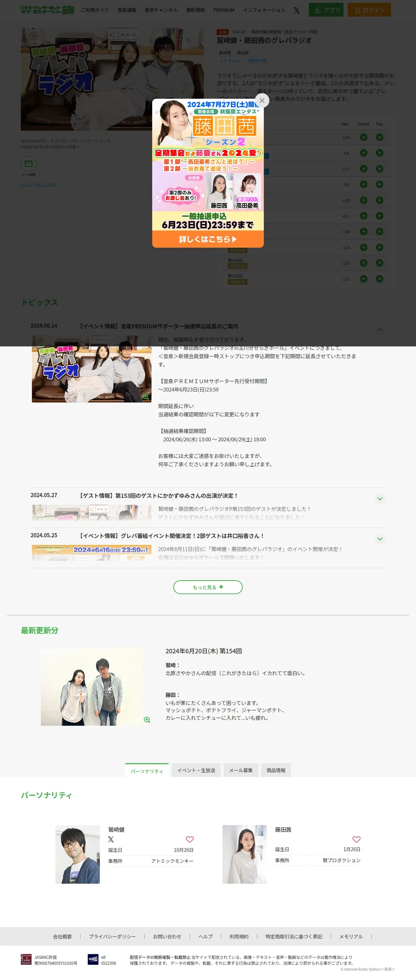This screenshot has width=416, height=980.
Task: Switch to the 商品情報 tab
Action: coord(276,770)
